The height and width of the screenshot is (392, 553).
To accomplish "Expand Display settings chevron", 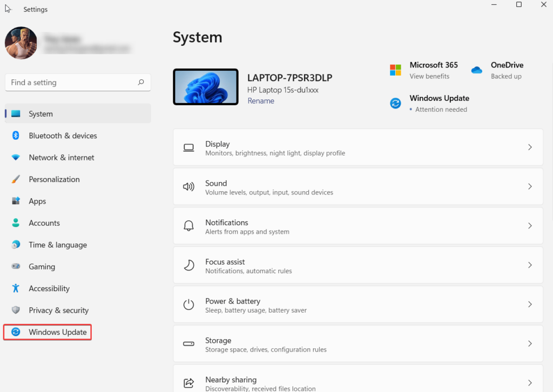I will (530, 147).
